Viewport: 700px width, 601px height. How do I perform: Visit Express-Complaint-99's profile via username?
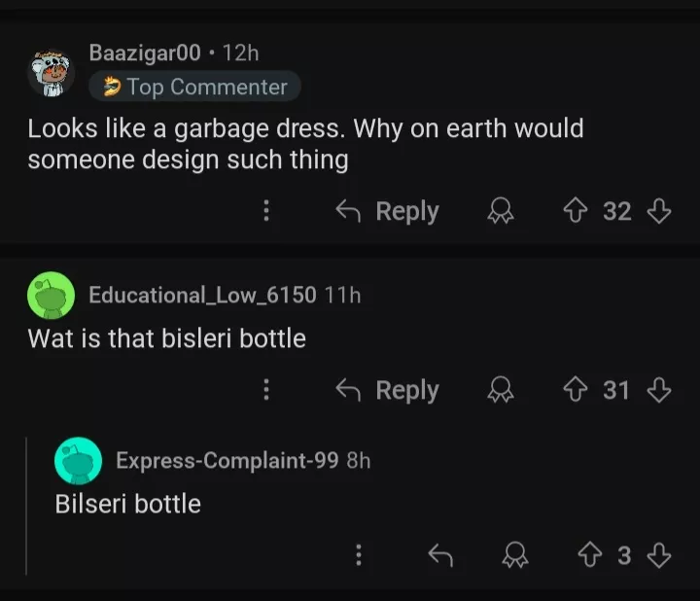pos(227,460)
